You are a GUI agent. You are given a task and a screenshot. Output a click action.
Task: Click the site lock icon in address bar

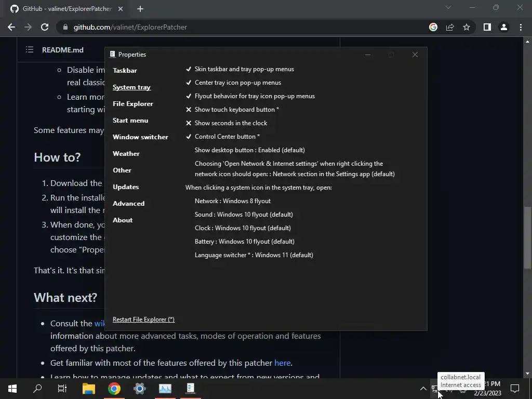pos(65,27)
